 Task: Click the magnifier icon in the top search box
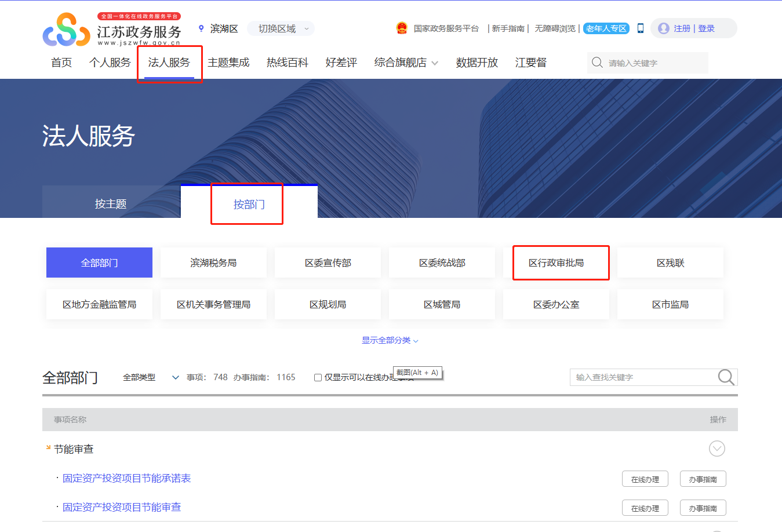click(597, 63)
